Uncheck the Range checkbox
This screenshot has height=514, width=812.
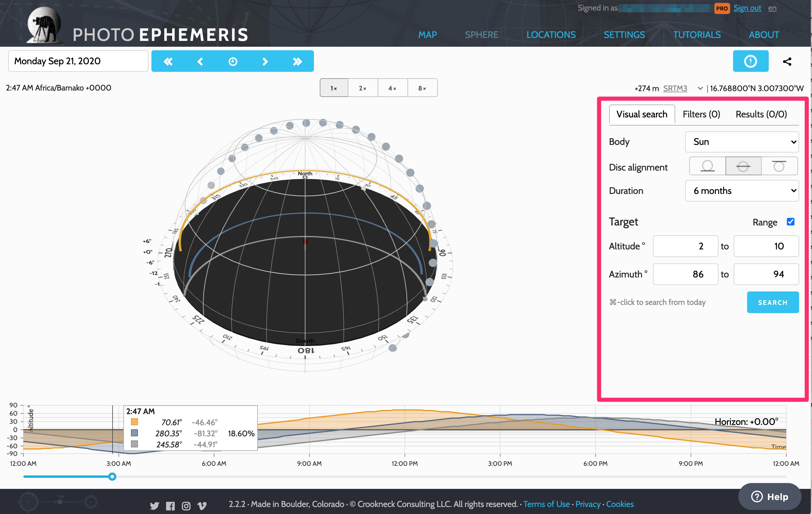point(790,222)
